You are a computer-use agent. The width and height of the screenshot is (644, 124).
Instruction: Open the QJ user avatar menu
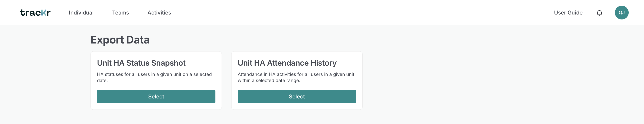click(622, 13)
